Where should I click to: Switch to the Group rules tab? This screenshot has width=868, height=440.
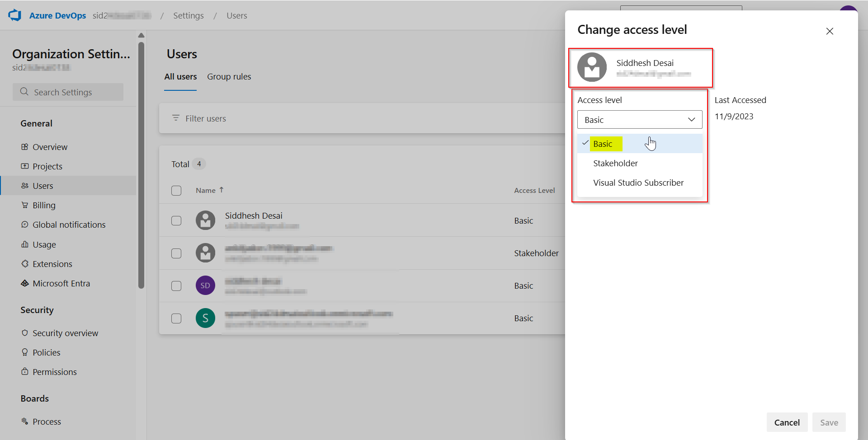coord(229,76)
